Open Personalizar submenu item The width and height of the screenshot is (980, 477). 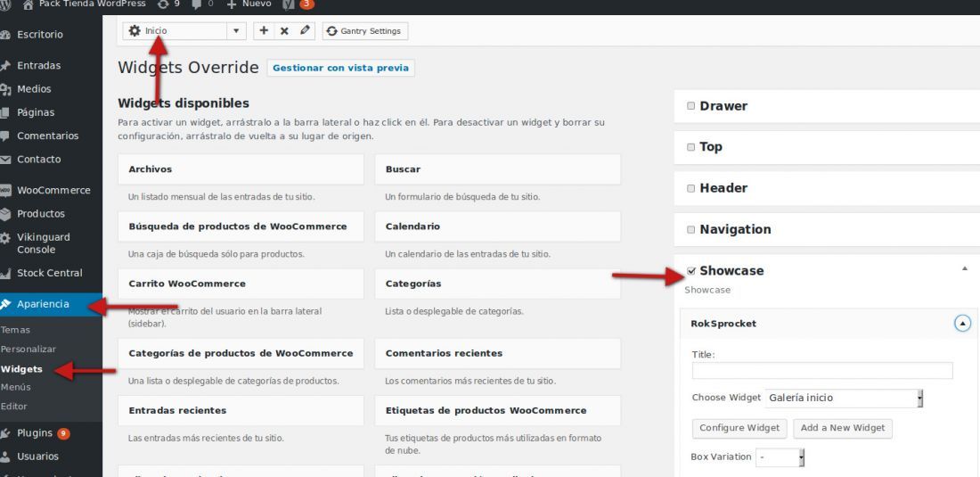click(x=29, y=349)
